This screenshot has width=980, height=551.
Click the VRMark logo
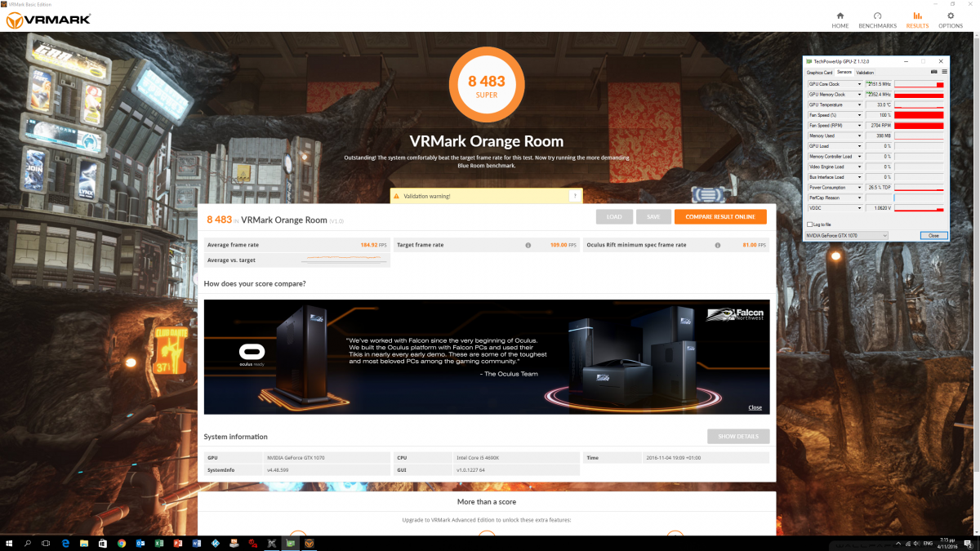pos(48,20)
